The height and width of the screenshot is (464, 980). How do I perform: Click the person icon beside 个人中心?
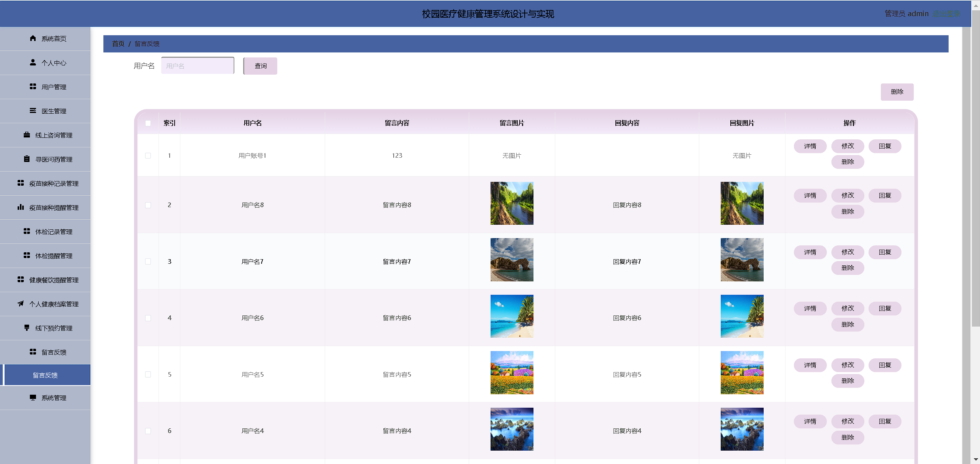[33, 62]
